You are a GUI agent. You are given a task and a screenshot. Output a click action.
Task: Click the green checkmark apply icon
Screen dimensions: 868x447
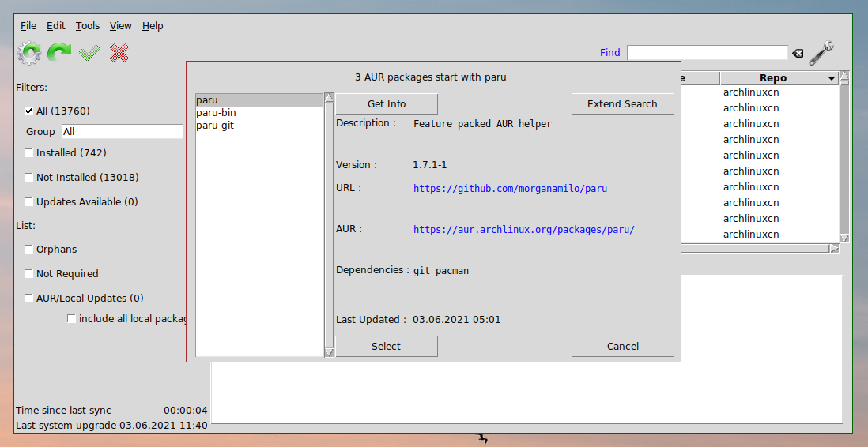(89, 53)
